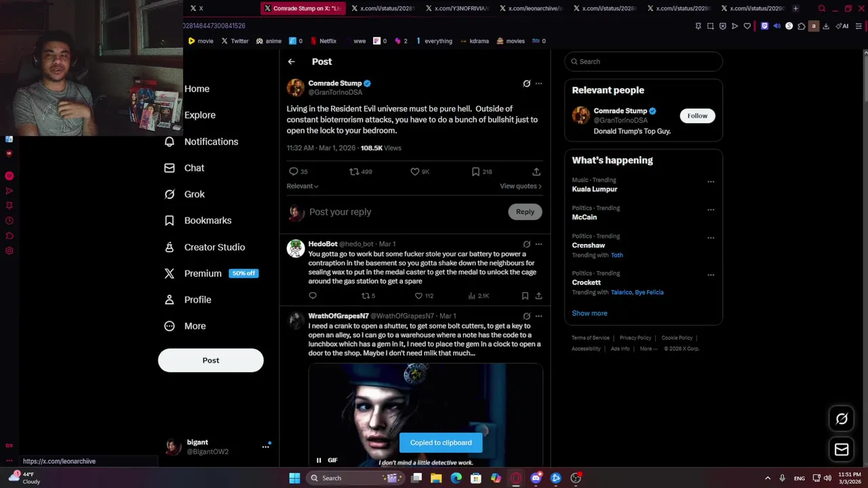The width and height of the screenshot is (868, 488).
Task: Bookmark HedoBot's reply
Action: click(525, 296)
